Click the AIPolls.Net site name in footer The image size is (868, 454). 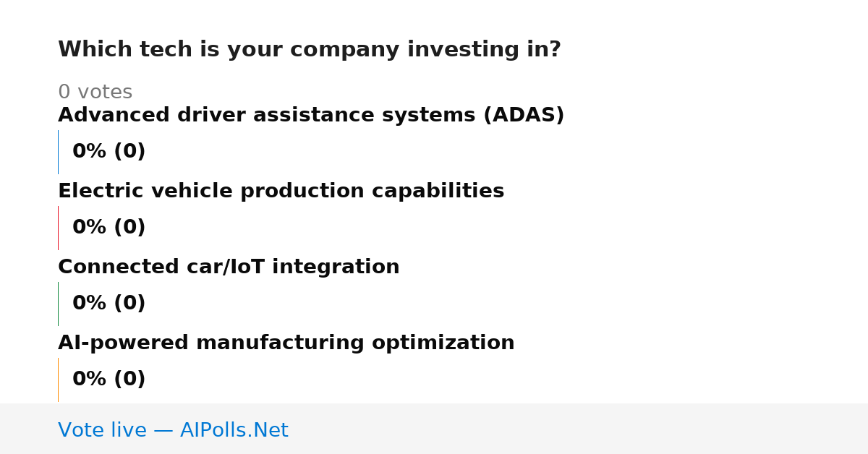pos(234,430)
